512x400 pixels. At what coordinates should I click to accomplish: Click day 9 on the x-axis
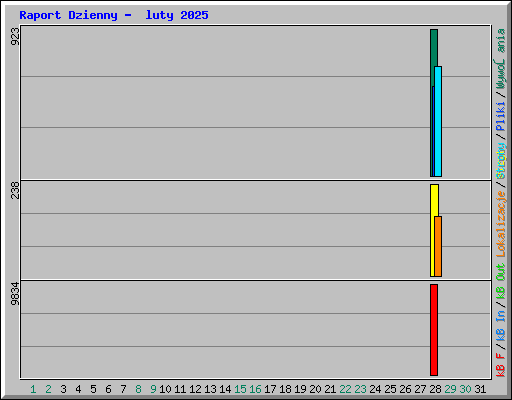coord(153,389)
